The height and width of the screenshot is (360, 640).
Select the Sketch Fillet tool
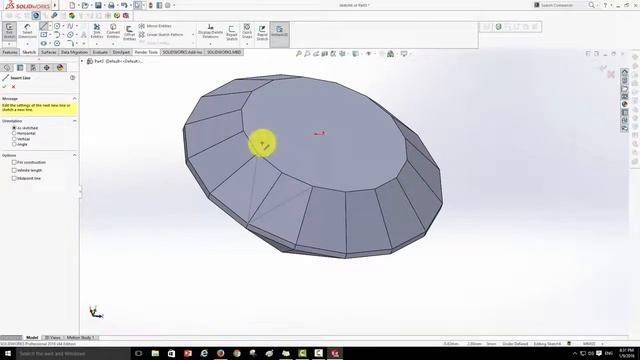pos(70,43)
